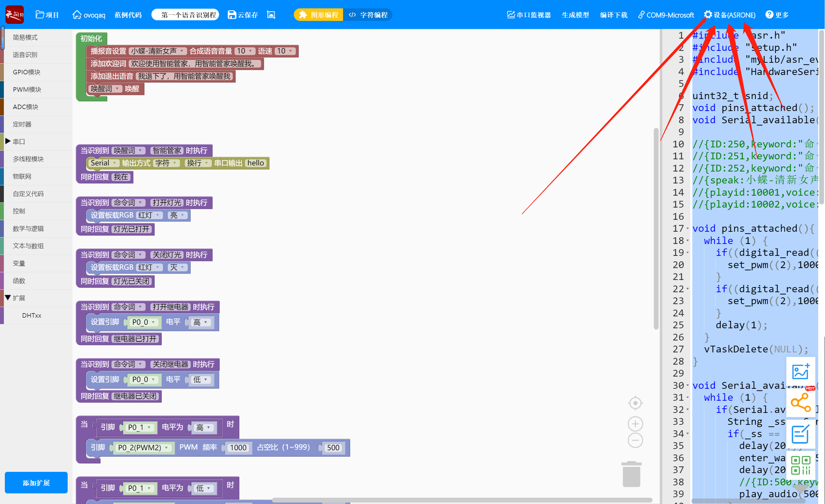Click the edit note floating icon

801,434
